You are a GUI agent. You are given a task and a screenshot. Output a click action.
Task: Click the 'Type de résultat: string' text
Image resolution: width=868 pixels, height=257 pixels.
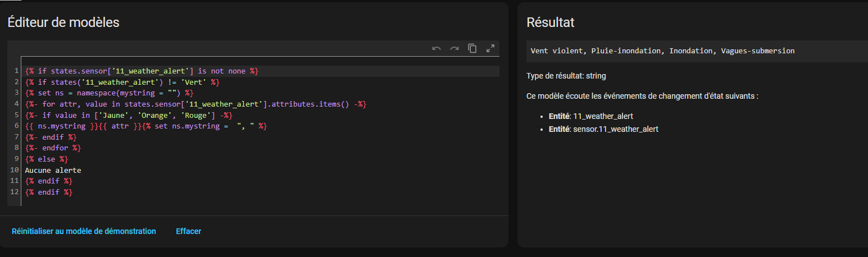[x=566, y=76]
